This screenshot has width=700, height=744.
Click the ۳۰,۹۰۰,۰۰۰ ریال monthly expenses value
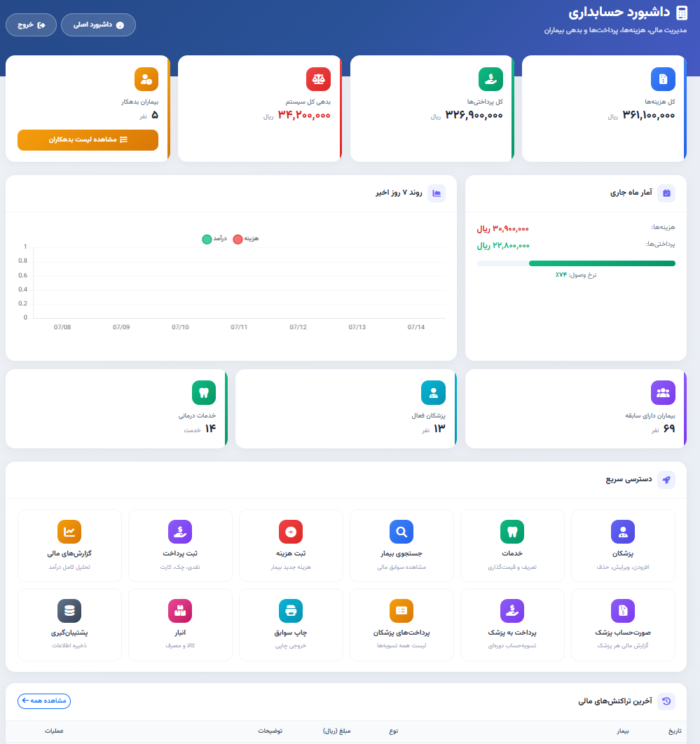click(x=502, y=228)
